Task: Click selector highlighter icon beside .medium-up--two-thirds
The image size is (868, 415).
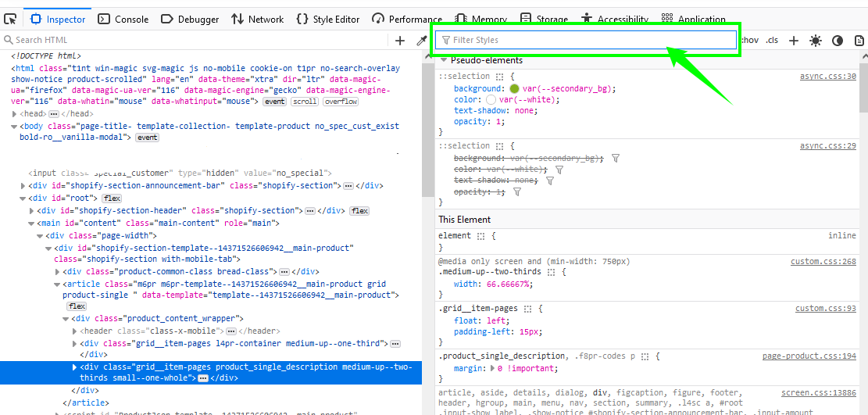Action: pos(552,273)
